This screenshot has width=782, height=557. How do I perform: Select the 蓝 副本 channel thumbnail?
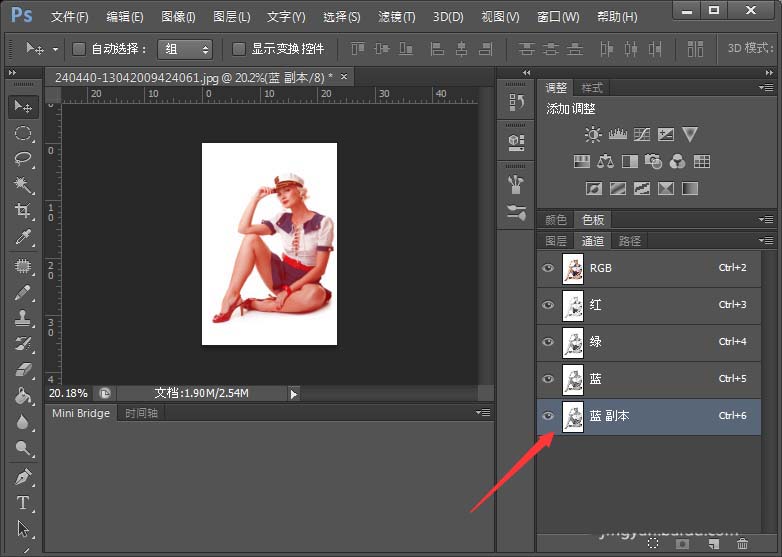[x=573, y=416]
